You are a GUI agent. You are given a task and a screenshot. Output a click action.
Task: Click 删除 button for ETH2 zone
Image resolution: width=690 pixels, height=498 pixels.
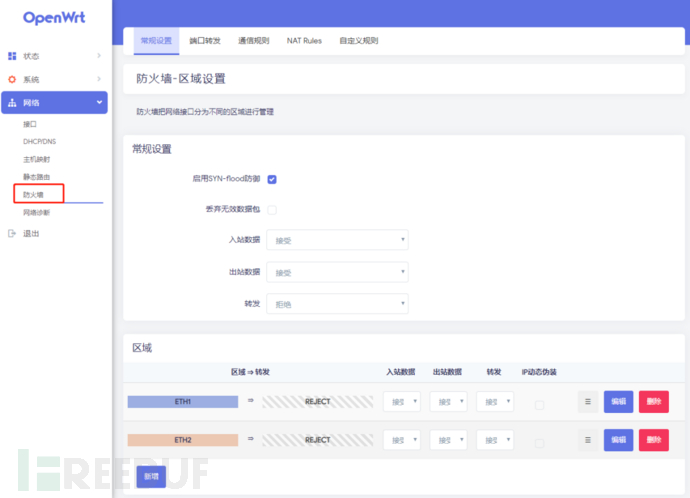click(654, 440)
